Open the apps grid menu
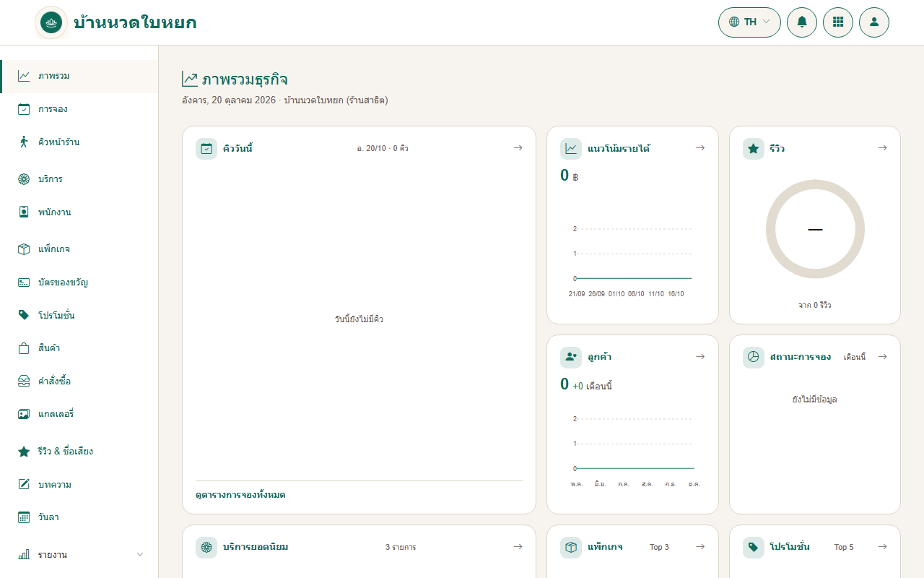924x578 pixels. (838, 22)
